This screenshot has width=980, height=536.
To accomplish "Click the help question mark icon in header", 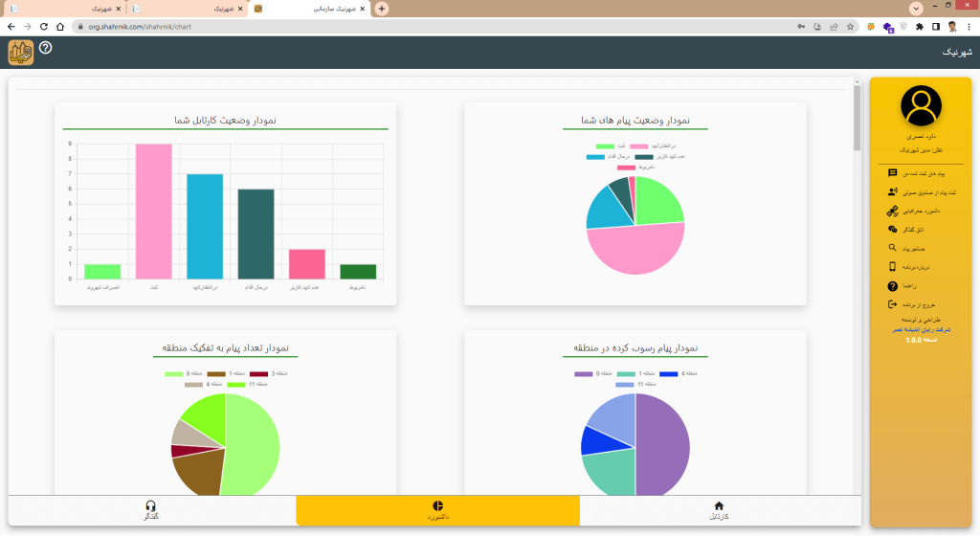I will 46,48.
